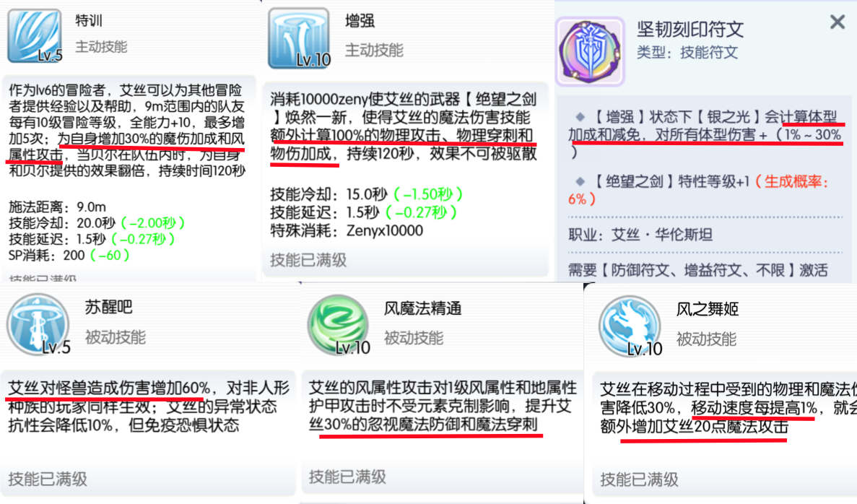The image size is (857, 504).
Task: Click the 职业：艾丝·华伦斯坦 line
Action: coord(640,235)
